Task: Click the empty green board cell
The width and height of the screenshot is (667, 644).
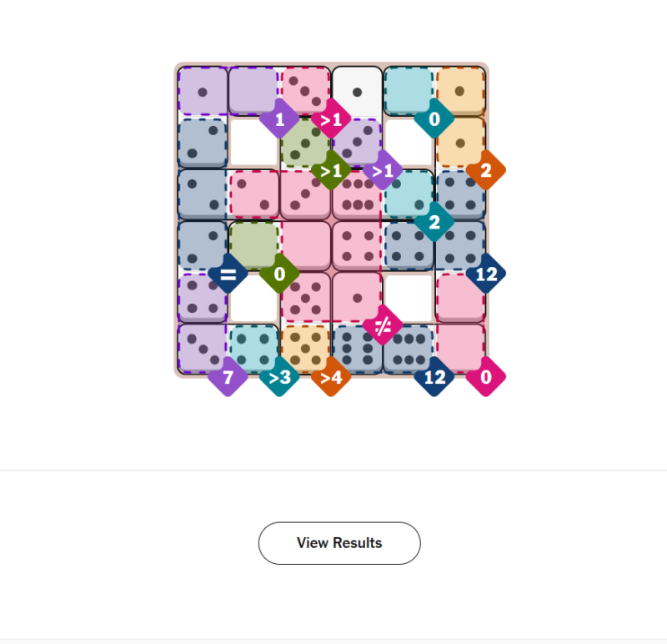Action: [253, 244]
